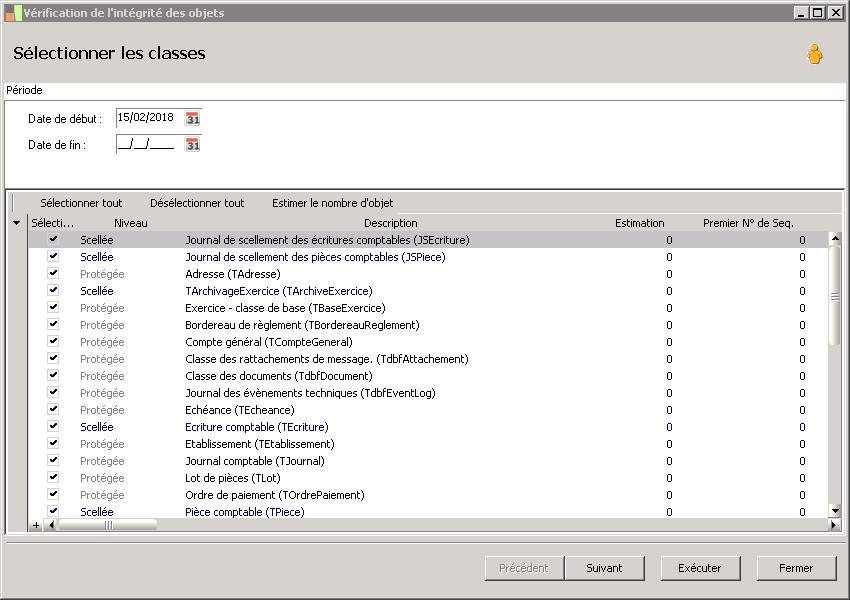The image size is (850, 600).
Task: Click Sélectionner tout
Action: click(x=81, y=203)
